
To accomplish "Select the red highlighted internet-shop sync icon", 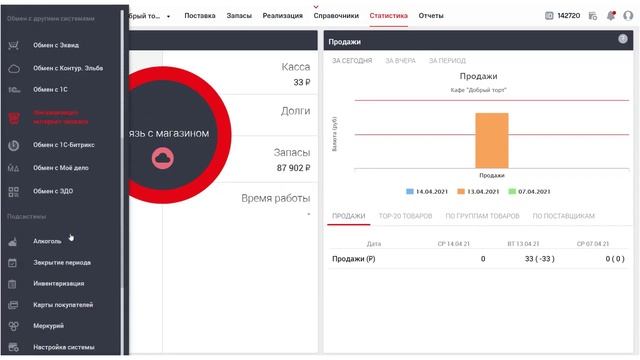I will click(14, 118).
